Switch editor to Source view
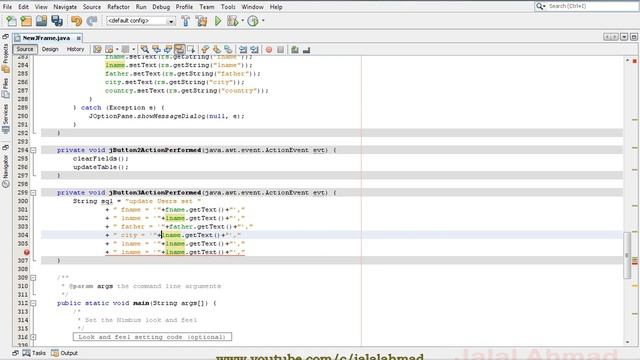Viewport: 640px width, 360px height. coord(25,49)
